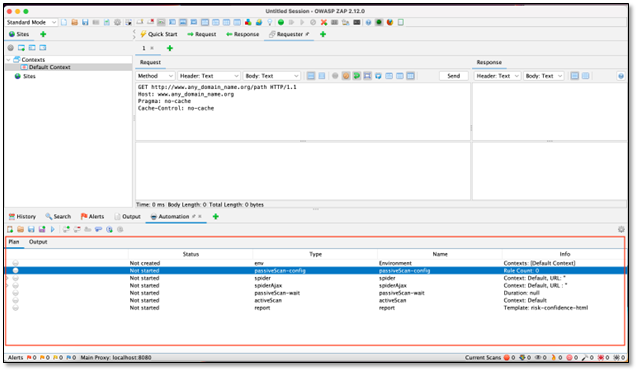Add new Requester sub-tab with green plus

[170, 48]
